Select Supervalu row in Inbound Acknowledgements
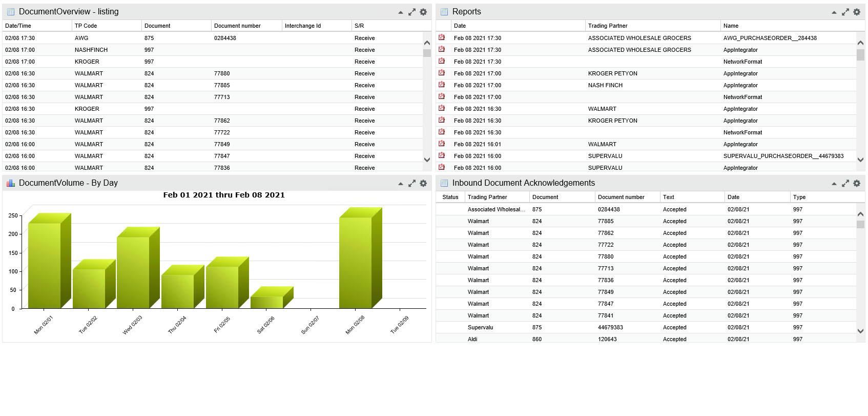868x416 pixels. pyautogui.click(x=646, y=327)
